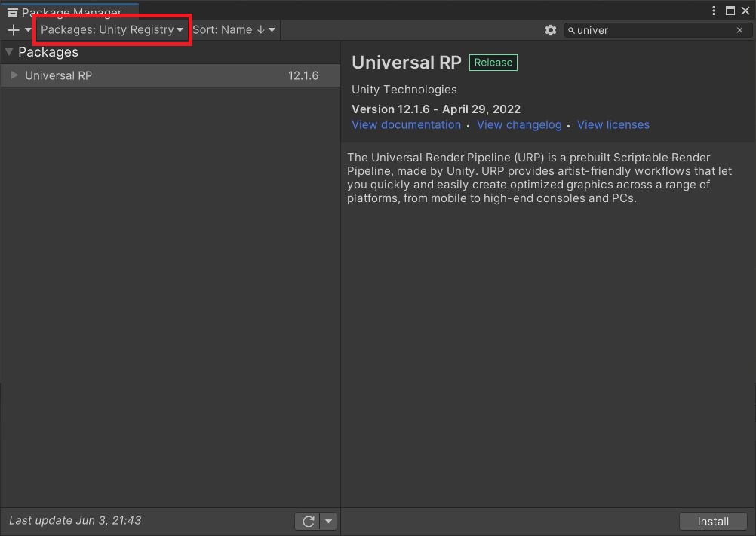Open the Packages: Unity Registry dropdown

coord(112,30)
